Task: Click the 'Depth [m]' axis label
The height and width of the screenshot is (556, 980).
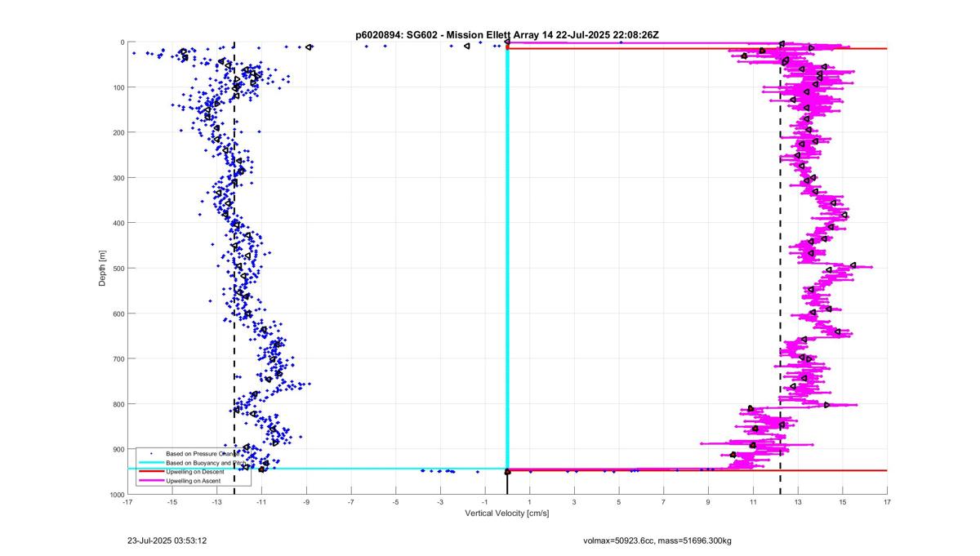Action: pyautogui.click(x=103, y=268)
